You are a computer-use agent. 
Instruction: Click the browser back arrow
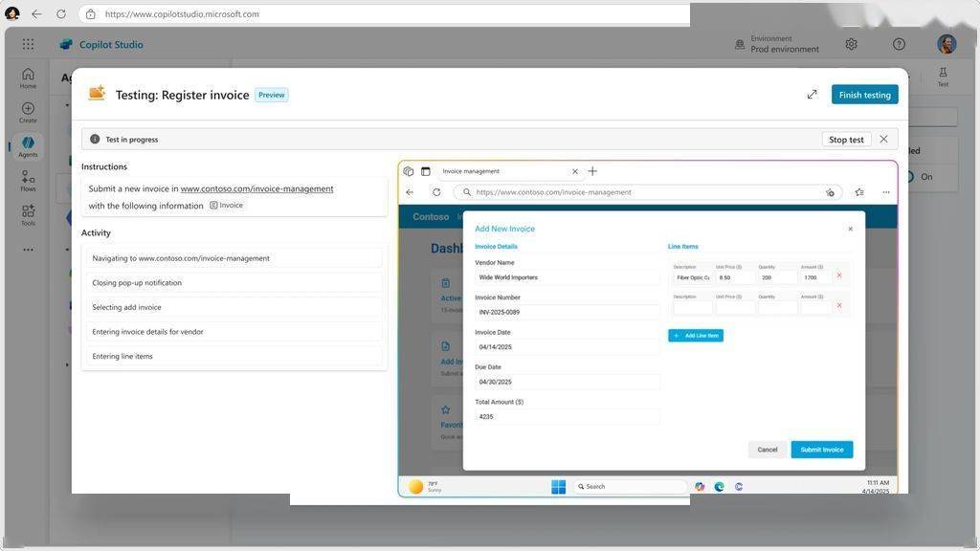(x=36, y=13)
